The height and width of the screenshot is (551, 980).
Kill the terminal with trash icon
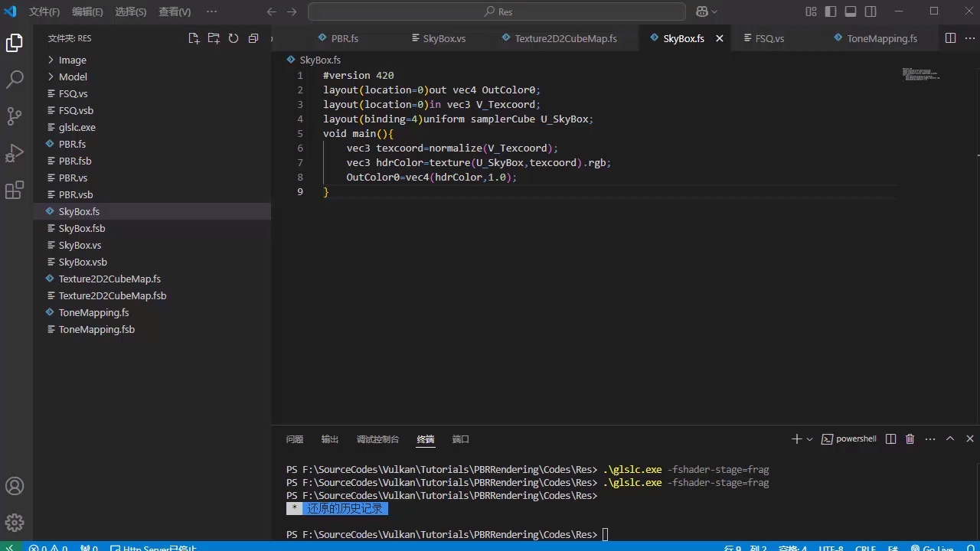[x=910, y=439]
